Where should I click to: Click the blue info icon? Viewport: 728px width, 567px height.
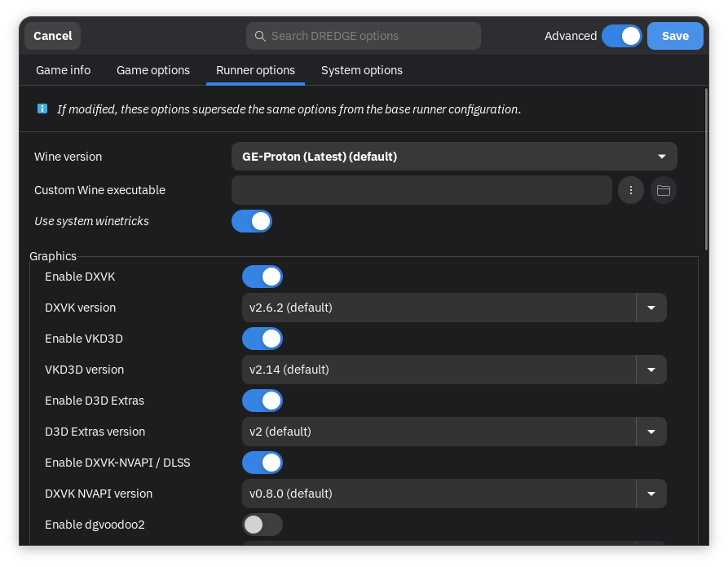tap(42, 109)
